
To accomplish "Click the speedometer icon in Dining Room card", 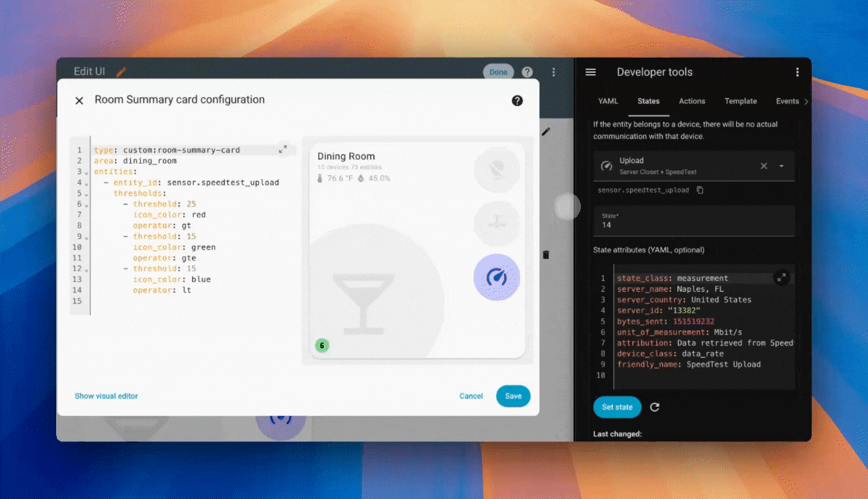I will coord(496,277).
